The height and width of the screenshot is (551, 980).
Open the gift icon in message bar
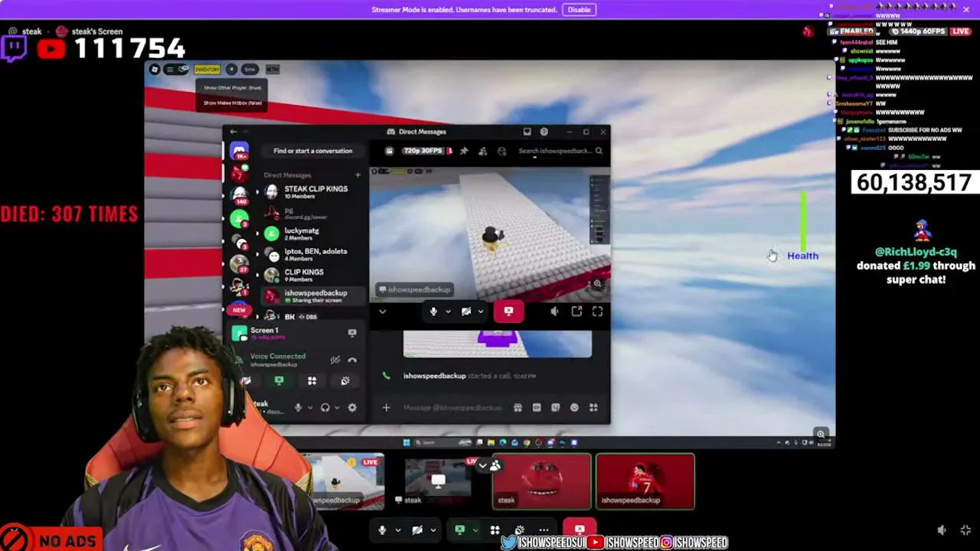pos(518,408)
